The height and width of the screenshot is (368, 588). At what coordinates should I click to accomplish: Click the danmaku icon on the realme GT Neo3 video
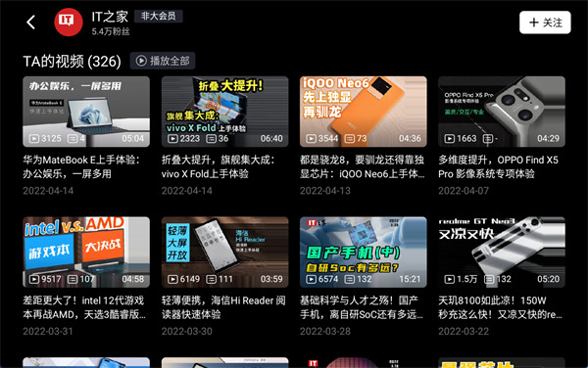489,279
